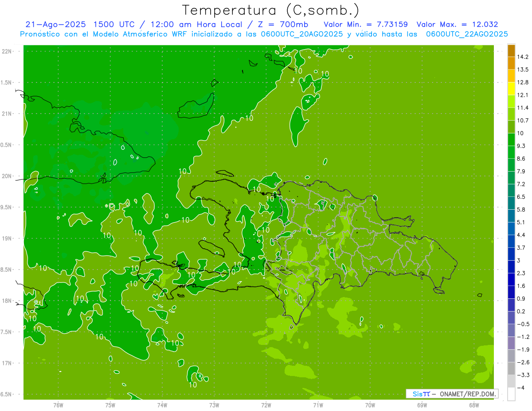
Task: Click the dark blue swatch between 2.3 and 3
Action: 511,267
